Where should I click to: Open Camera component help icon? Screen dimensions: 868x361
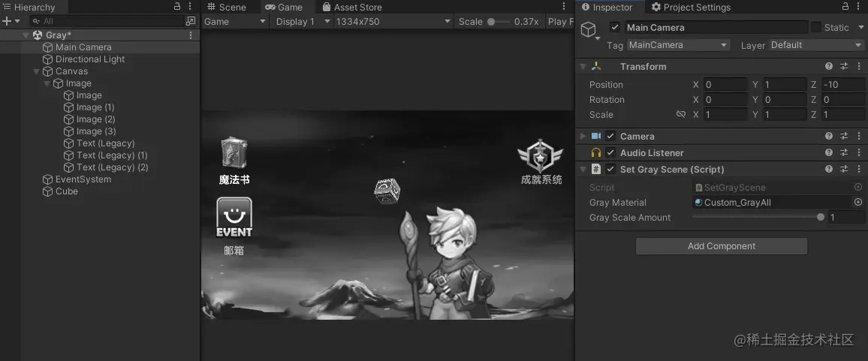point(829,136)
